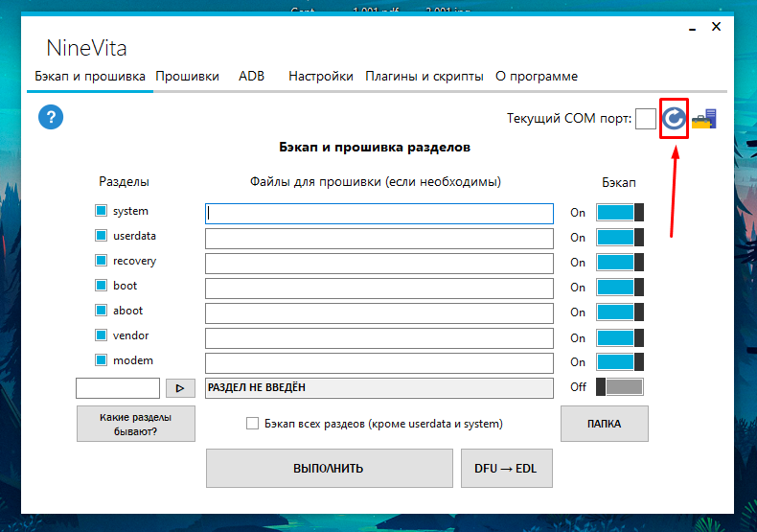This screenshot has height=532, width=757.
Task: Click the Какие разделы бывают? button
Action: pos(136,424)
